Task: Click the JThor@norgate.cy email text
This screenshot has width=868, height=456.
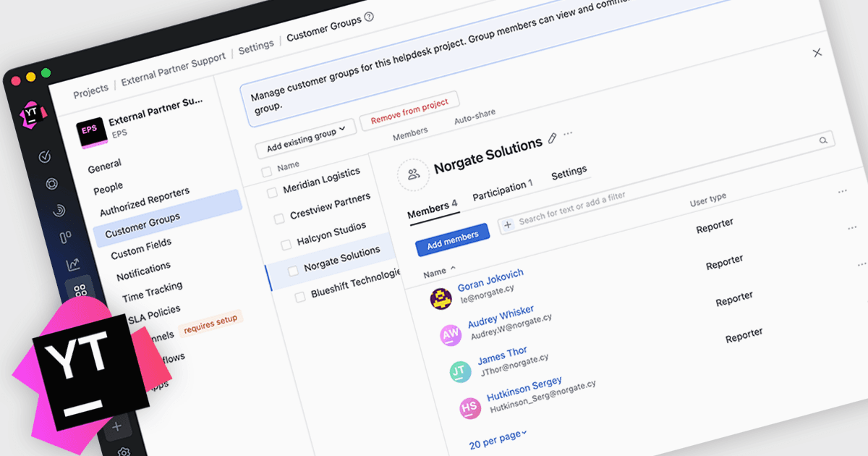Action: click(514, 366)
